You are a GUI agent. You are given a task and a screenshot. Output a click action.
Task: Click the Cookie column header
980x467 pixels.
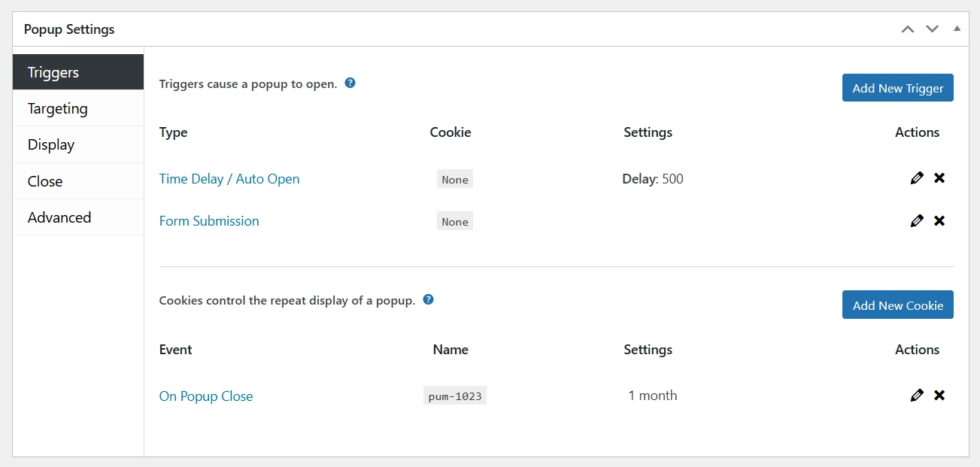tap(451, 132)
